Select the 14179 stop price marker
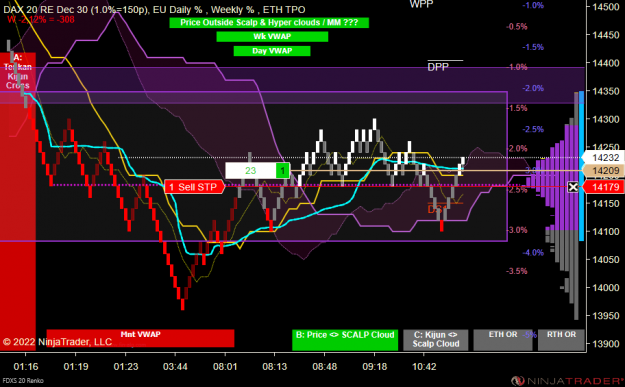The height and width of the screenshot is (387, 625). tap(603, 187)
